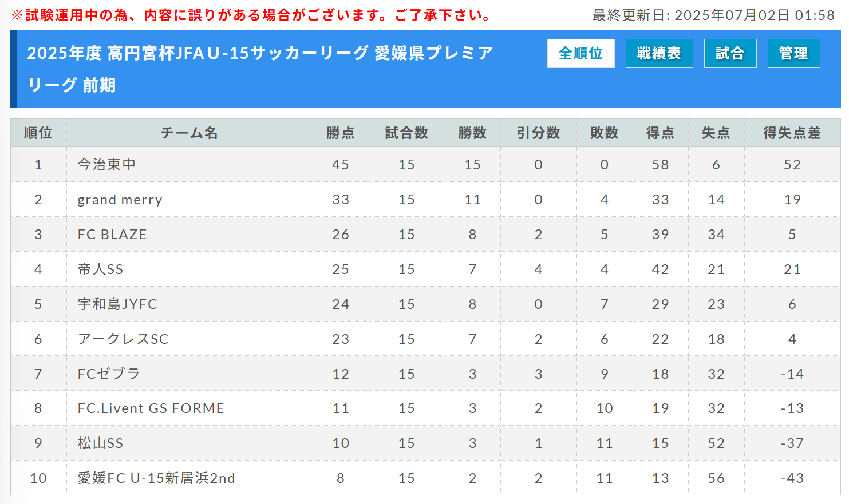Click the FC BLAZE team name
The width and height of the screenshot is (849, 504).
pos(112,235)
